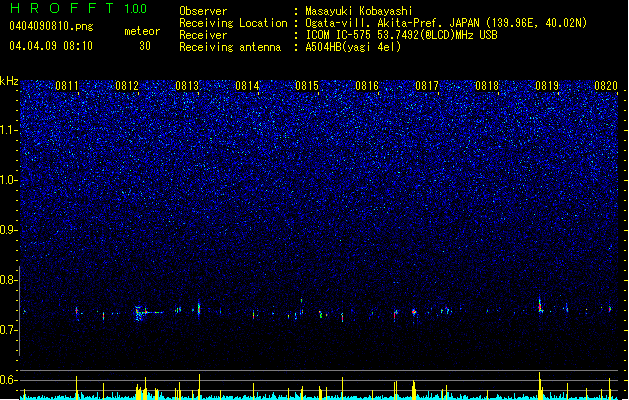629x400 pixels.
Task: Click the date 04.04.09 08:10
Action: pos(51,46)
